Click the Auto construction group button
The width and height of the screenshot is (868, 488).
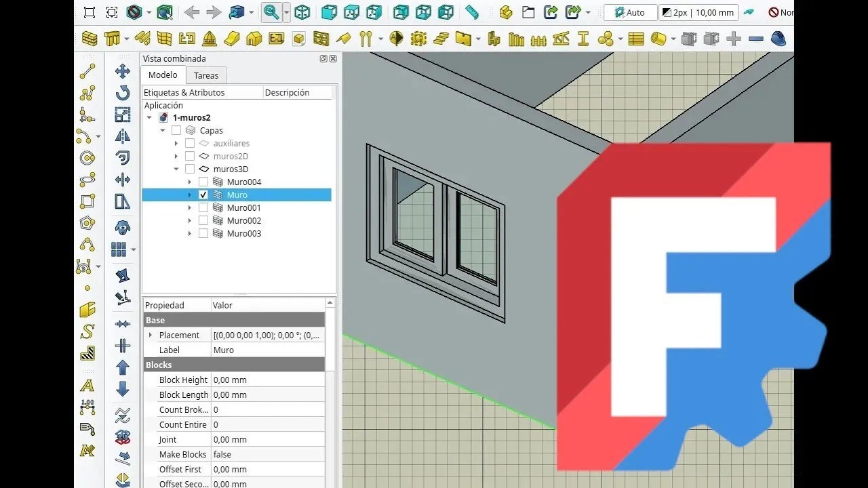[x=630, y=12]
